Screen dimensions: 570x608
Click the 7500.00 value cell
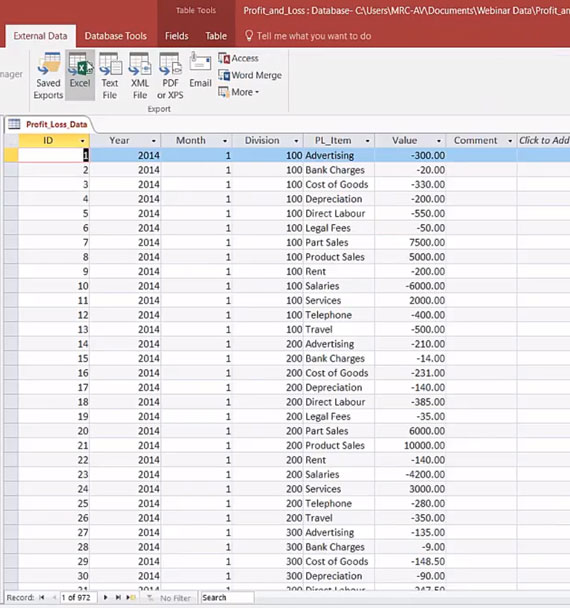(410, 242)
